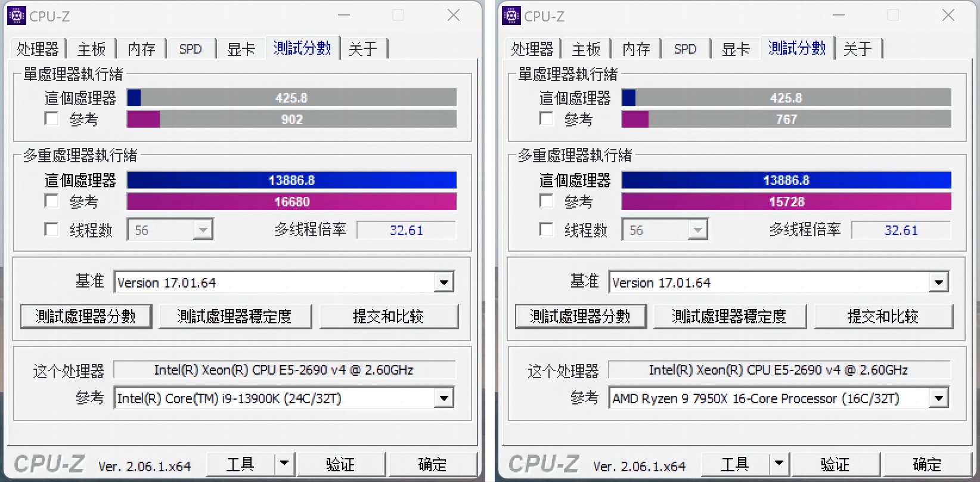
Task: Open 显卡 tab in right window
Action: [736, 48]
